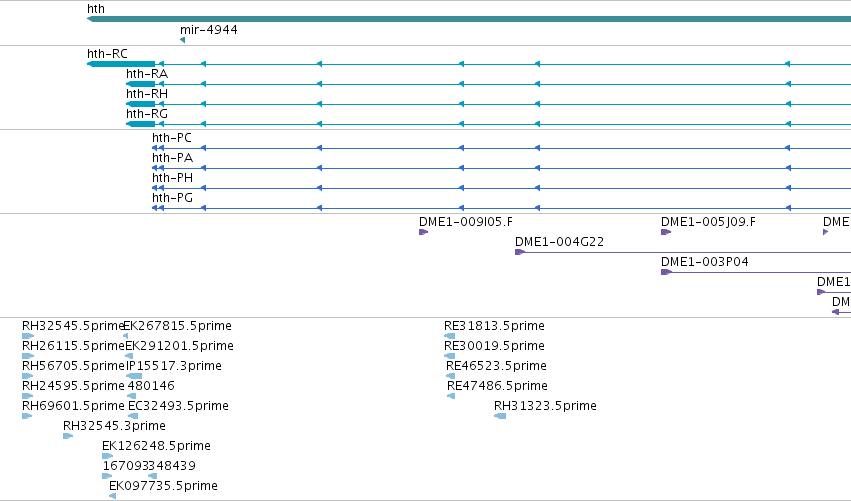Select the 348439 EST label

pos(173,466)
